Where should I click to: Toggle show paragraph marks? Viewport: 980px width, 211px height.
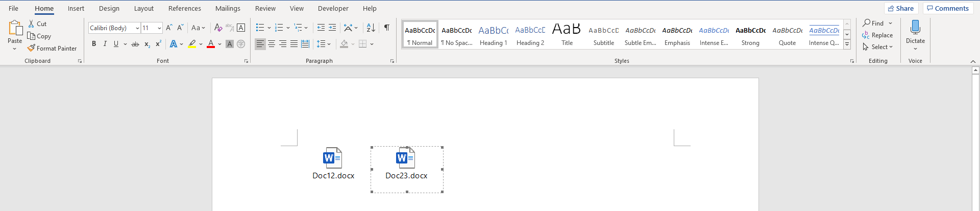coord(387,28)
